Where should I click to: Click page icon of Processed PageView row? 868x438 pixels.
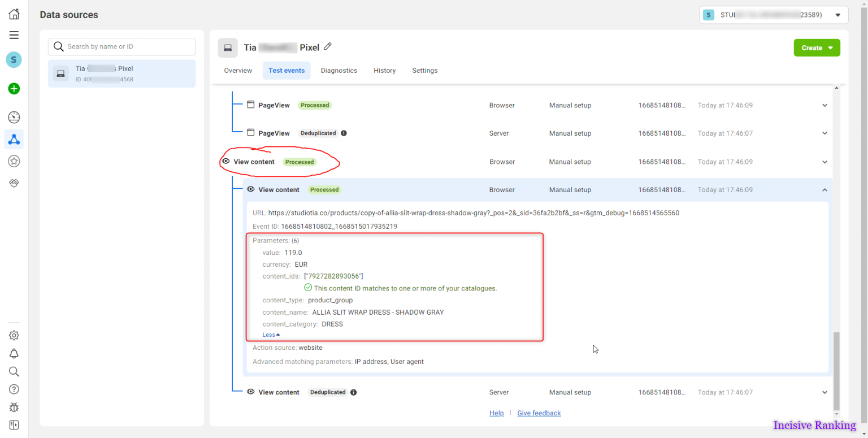pos(251,105)
